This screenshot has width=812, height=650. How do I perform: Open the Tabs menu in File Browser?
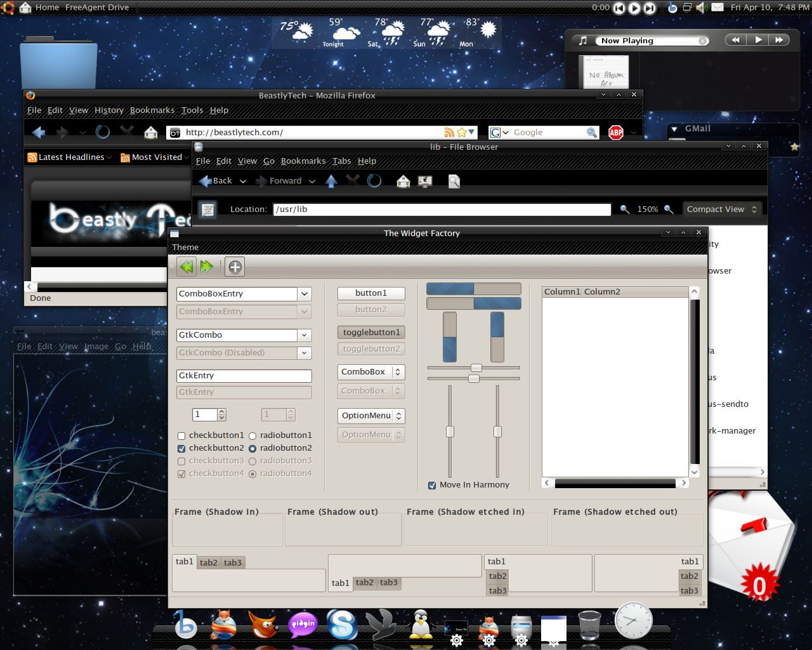[x=342, y=161]
